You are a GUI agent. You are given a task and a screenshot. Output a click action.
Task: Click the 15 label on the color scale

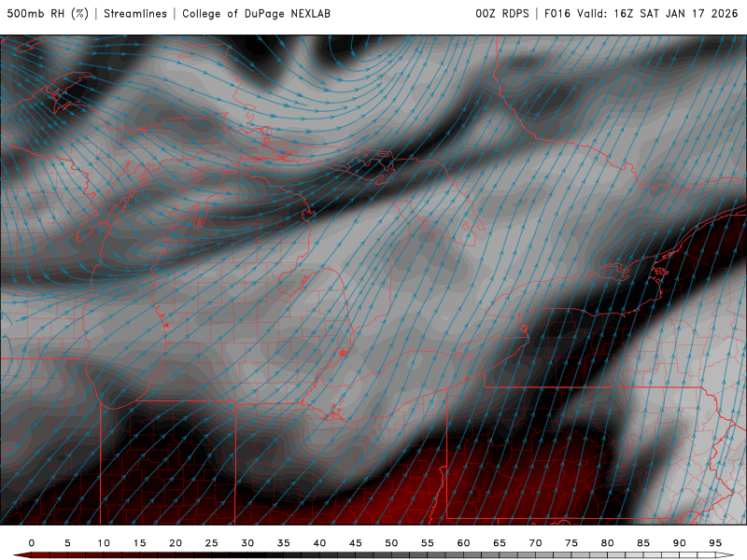click(x=139, y=543)
